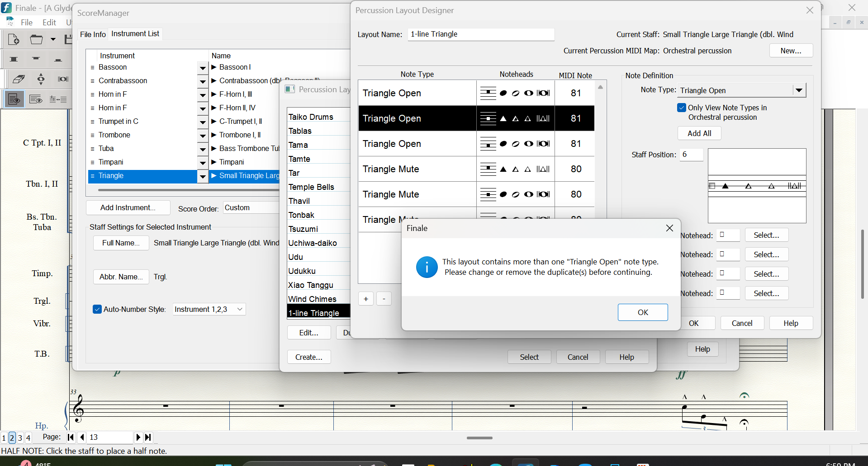Expand the Note Type dropdown
The height and width of the screenshot is (466, 868).
[799, 90]
